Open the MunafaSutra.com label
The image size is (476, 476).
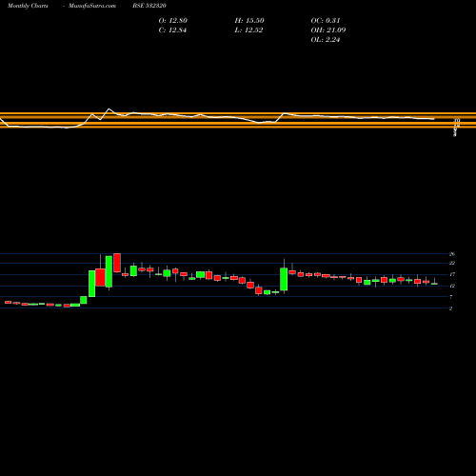(x=92, y=6)
